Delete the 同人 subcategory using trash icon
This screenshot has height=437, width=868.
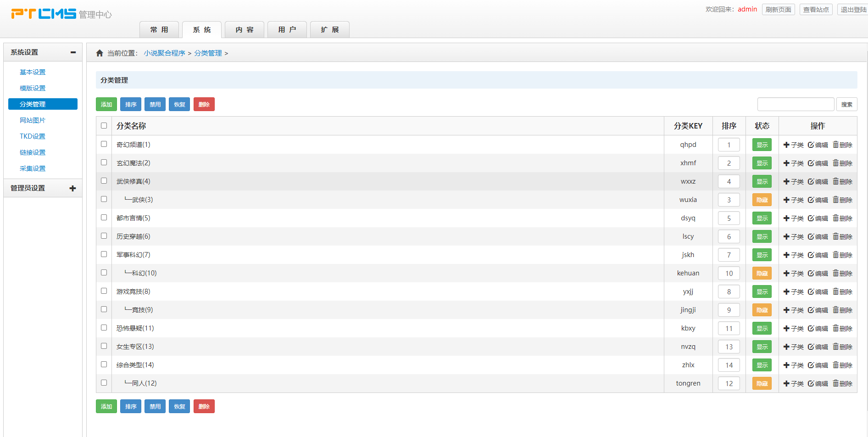pyautogui.click(x=836, y=383)
